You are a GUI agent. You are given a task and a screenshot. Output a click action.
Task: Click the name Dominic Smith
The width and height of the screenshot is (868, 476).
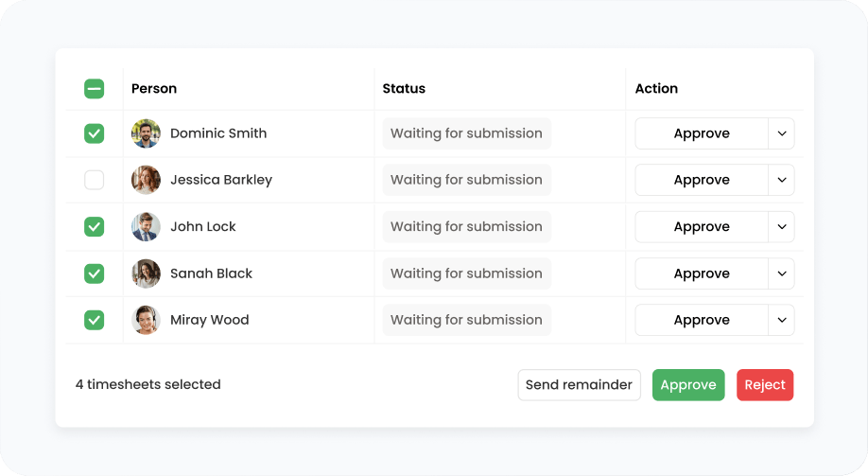(218, 133)
